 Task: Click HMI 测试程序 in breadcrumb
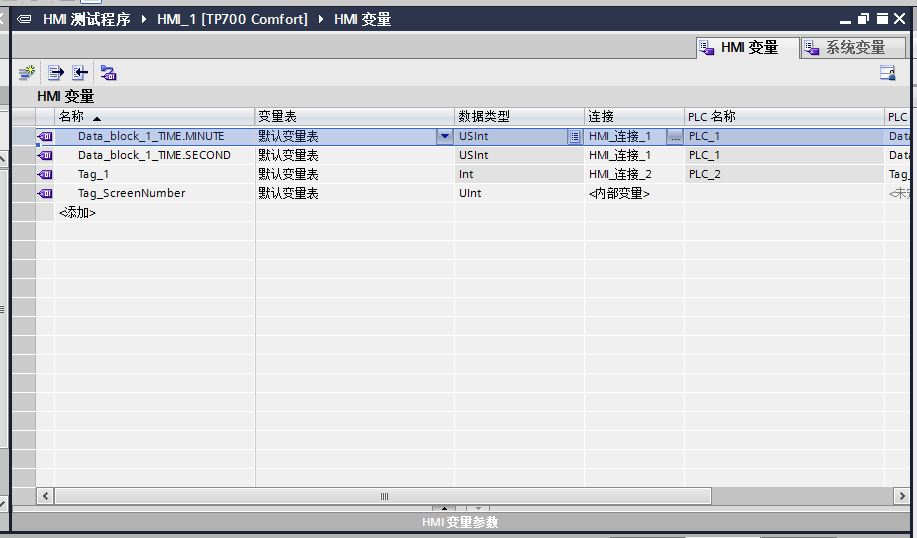point(87,19)
